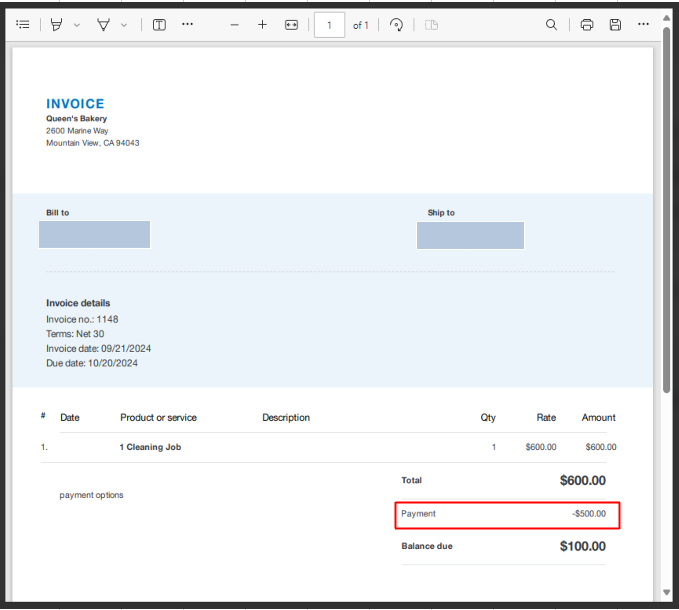Viewport: 679px width, 610px height.
Task: Click Terms: Net 30 text
Action: (75, 334)
